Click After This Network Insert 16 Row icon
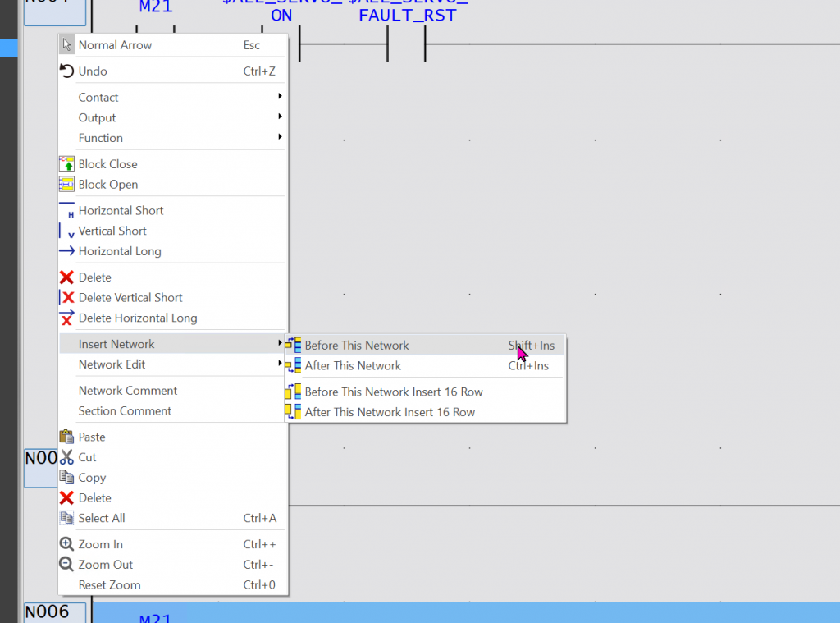Image resolution: width=840 pixels, height=623 pixels. 293,412
